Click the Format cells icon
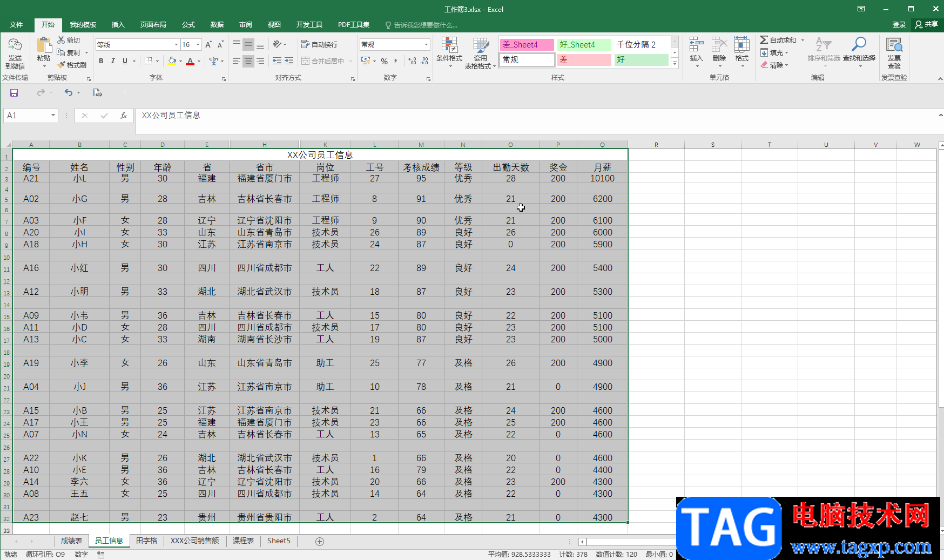 742,45
